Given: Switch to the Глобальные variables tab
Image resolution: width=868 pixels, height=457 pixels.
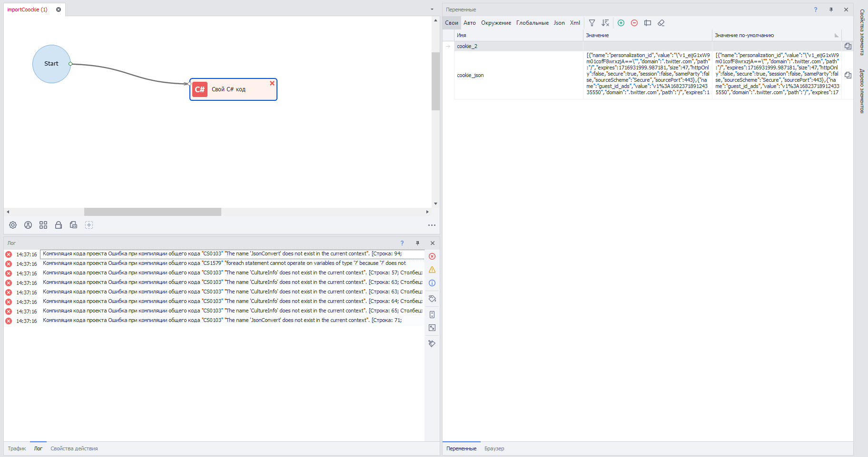Looking at the screenshot, I should (532, 23).
